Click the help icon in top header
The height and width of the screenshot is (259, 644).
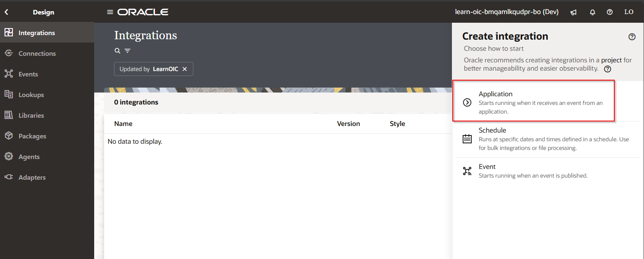[x=610, y=12]
